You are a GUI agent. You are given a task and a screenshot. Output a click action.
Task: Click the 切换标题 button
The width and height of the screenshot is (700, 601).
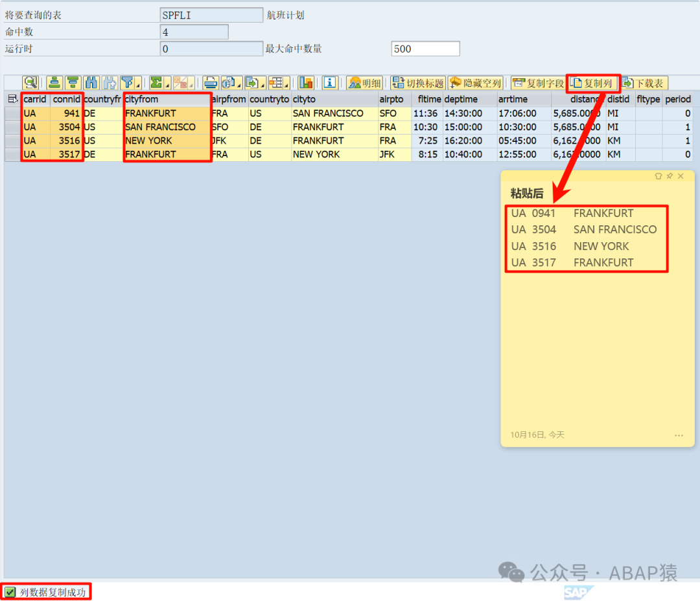click(x=418, y=83)
